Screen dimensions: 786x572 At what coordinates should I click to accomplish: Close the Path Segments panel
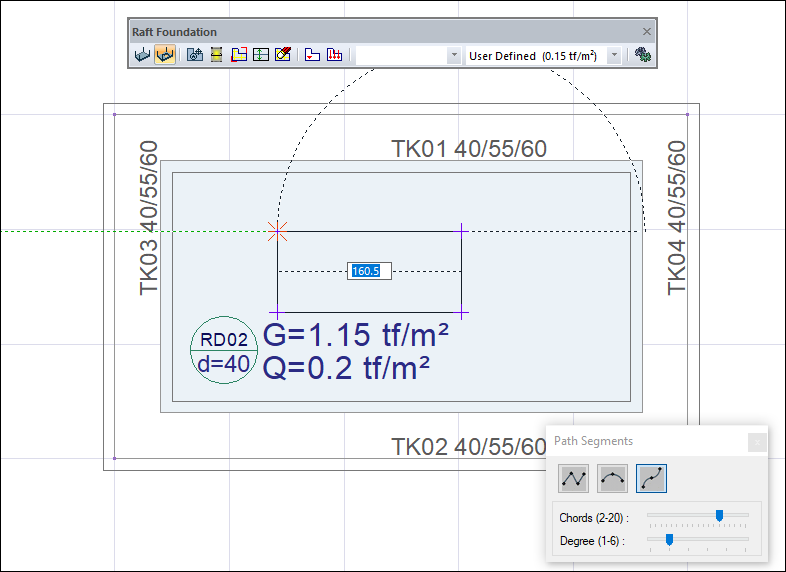tap(757, 442)
